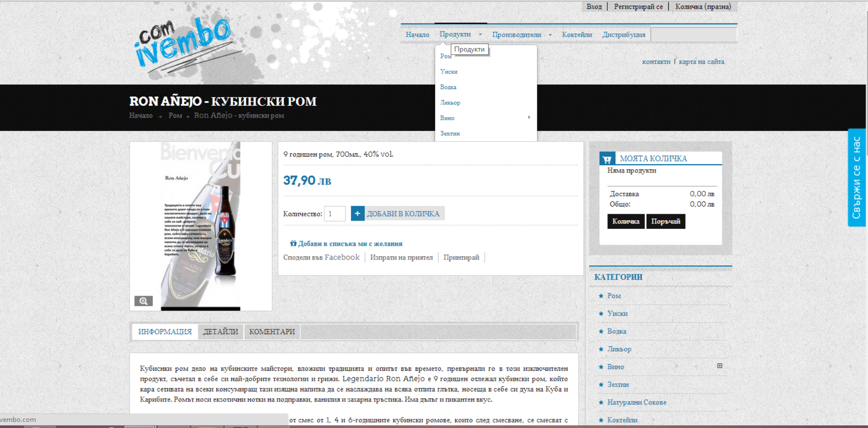Click the star icon next to Уиски category

[601, 314]
